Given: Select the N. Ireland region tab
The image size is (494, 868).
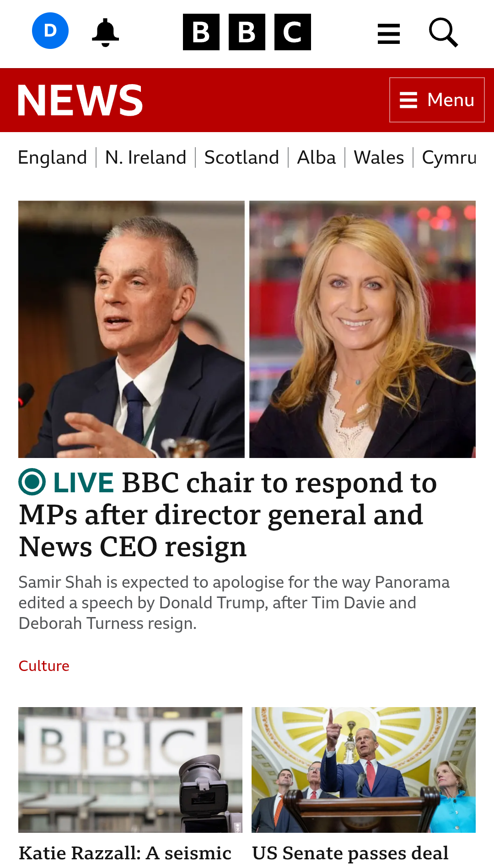Looking at the screenshot, I should 146,158.
